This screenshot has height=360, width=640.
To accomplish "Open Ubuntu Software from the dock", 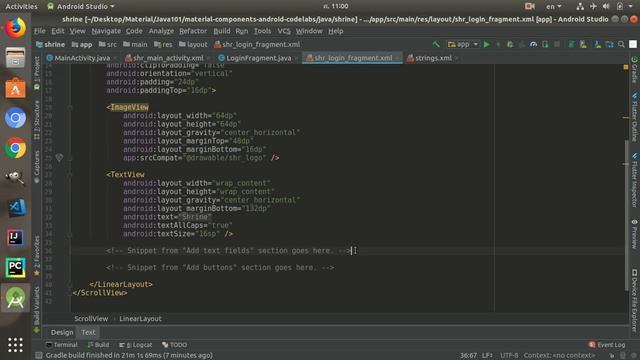I will point(16,88).
